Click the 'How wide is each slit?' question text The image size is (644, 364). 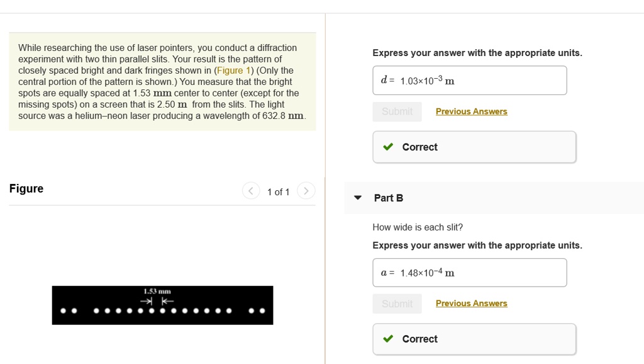417,227
